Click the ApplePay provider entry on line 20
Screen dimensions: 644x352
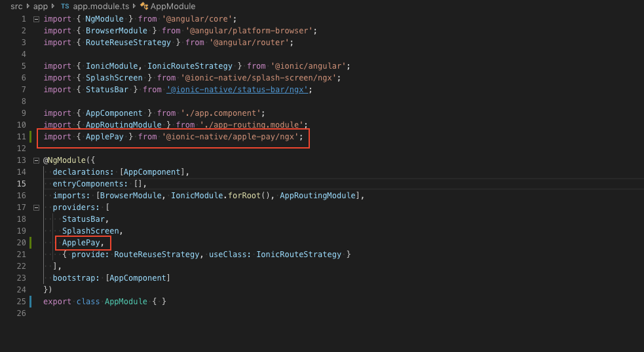point(81,243)
